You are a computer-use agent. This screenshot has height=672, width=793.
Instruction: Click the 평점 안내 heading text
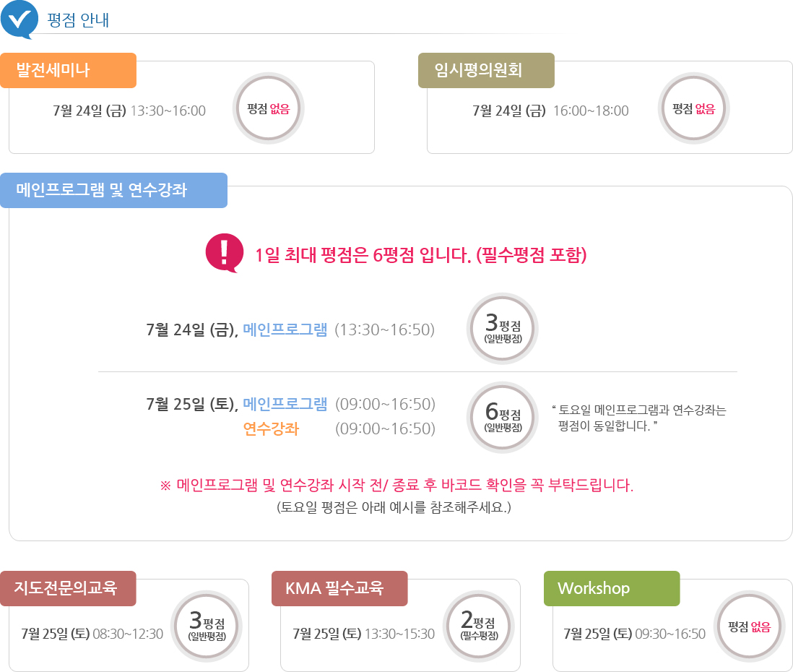pyautogui.click(x=78, y=20)
